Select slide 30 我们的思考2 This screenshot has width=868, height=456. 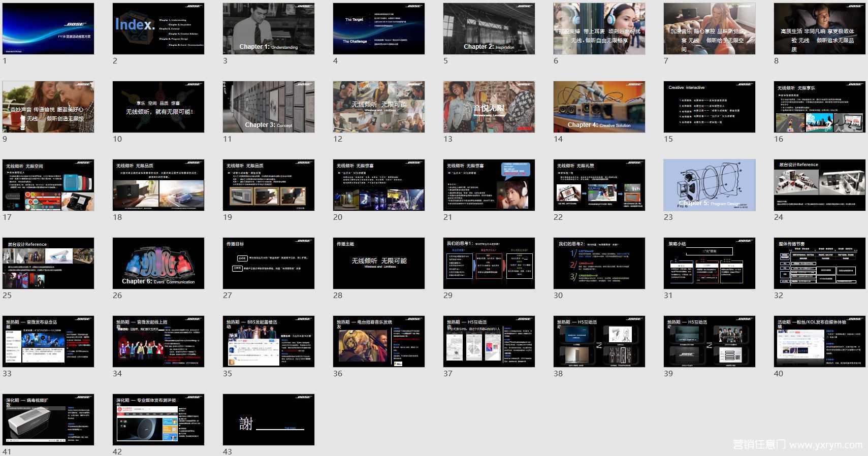click(x=599, y=263)
